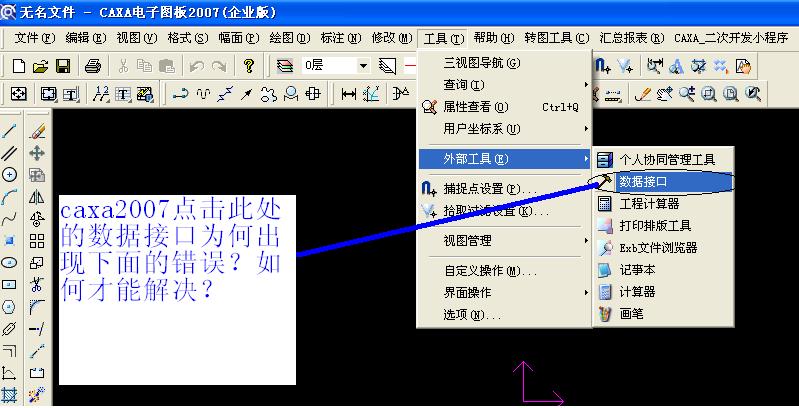Open the 修改(M) menu
This screenshot has height=408, width=799.
(x=391, y=38)
